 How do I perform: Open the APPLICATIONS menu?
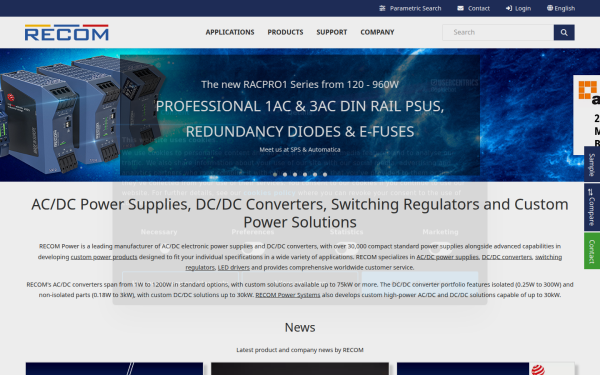[230, 32]
